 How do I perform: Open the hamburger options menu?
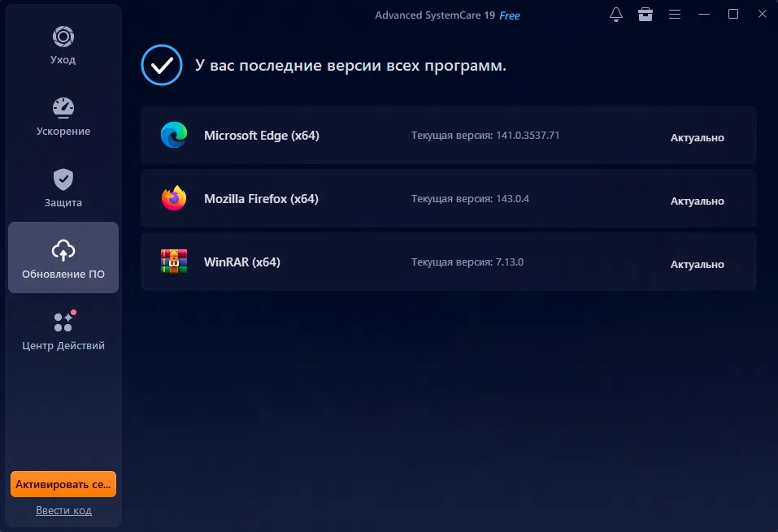tap(674, 15)
